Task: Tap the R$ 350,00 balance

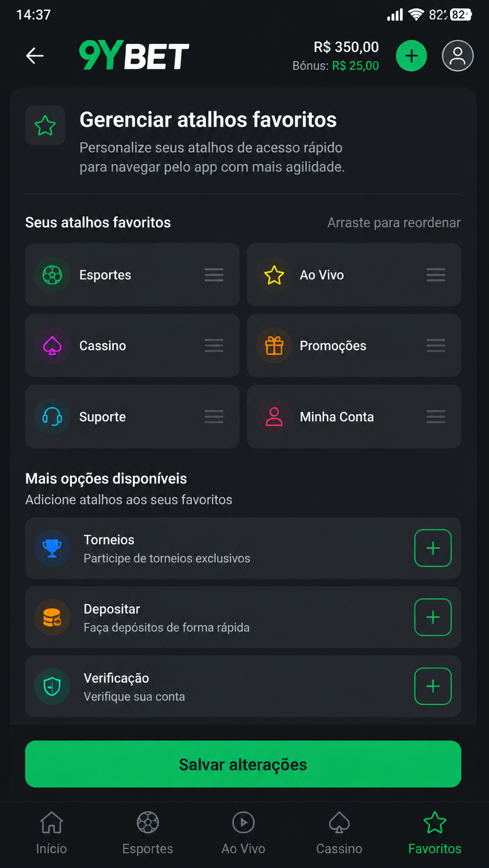Action: pos(346,47)
